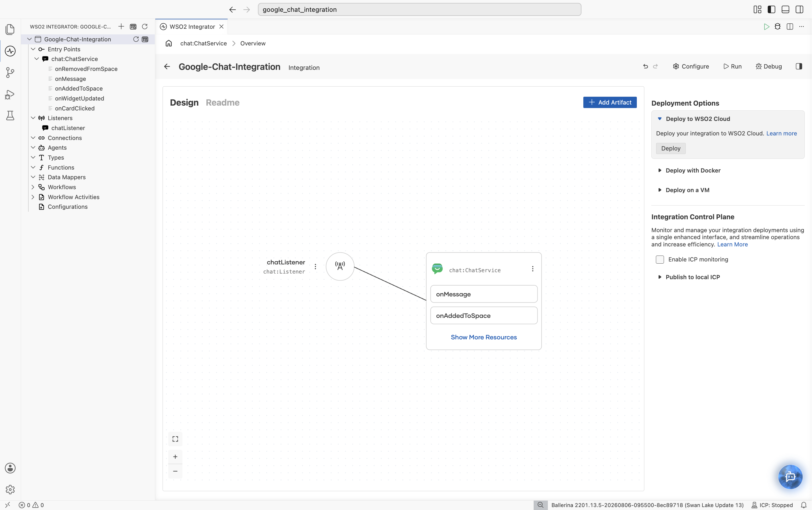
Task: Click fit-to-screen icon on canvas
Action: pyautogui.click(x=175, y=439)
